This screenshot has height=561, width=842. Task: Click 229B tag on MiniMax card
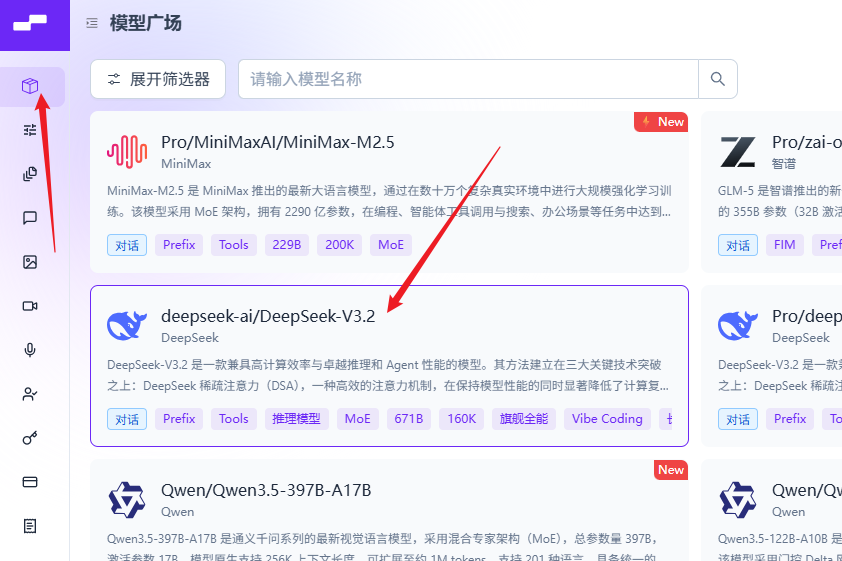[x=287, y=245]
